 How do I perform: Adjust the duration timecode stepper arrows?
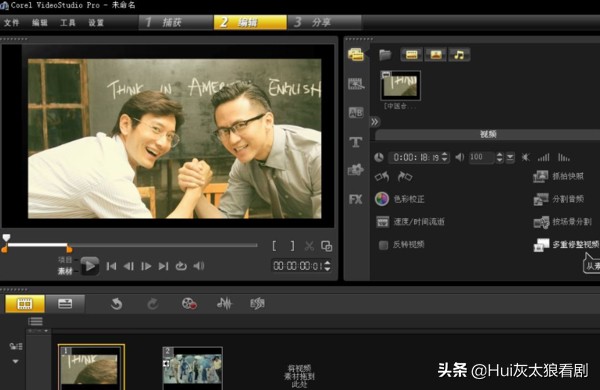[x=445, y=157]
